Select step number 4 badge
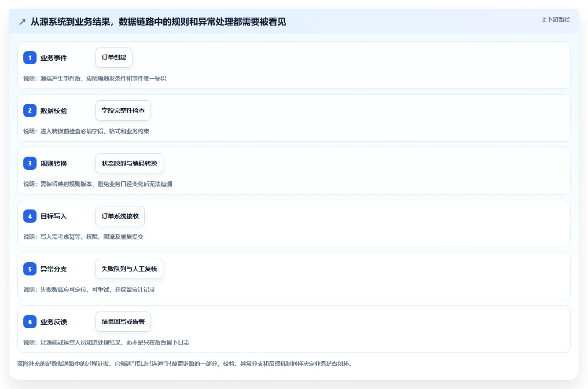Screen dimensions: 588x389 [30, 216]
